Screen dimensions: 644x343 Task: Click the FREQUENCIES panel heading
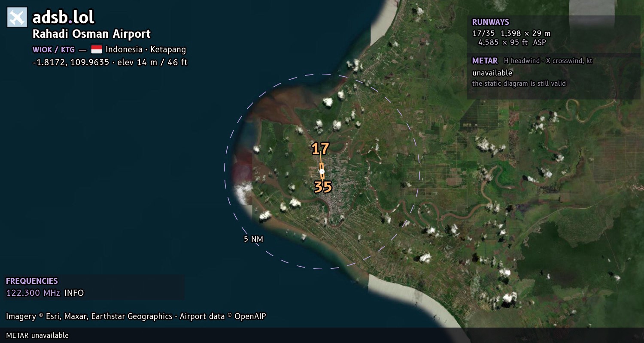(32, 281)
